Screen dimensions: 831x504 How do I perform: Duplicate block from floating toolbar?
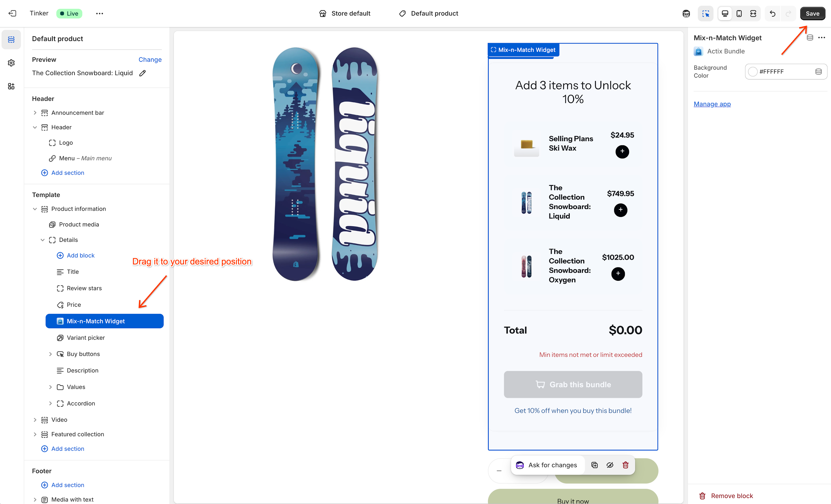coord(595,465)
